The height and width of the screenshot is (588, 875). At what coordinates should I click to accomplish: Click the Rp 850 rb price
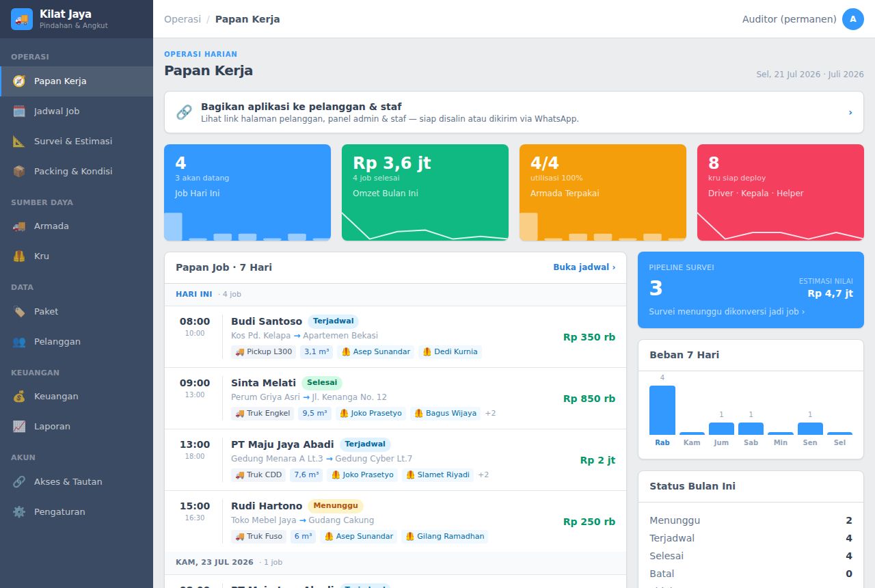pos(589,399)
